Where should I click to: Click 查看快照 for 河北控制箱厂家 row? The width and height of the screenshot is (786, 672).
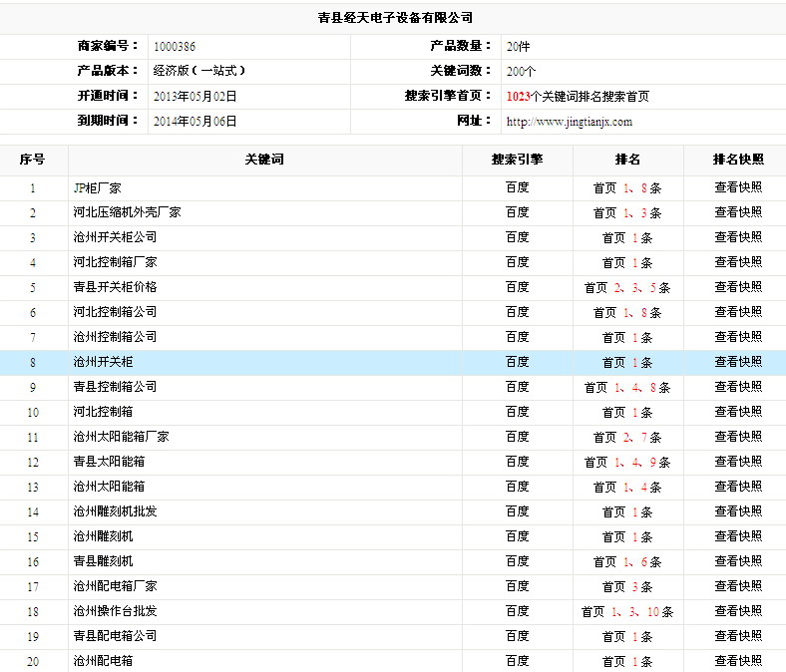(x=738, y=262)
